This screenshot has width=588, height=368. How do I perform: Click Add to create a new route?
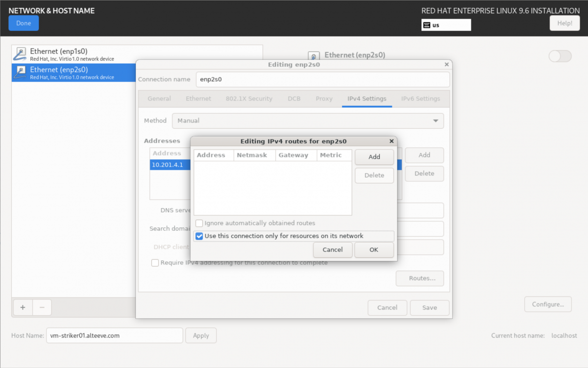click(374, 157)
